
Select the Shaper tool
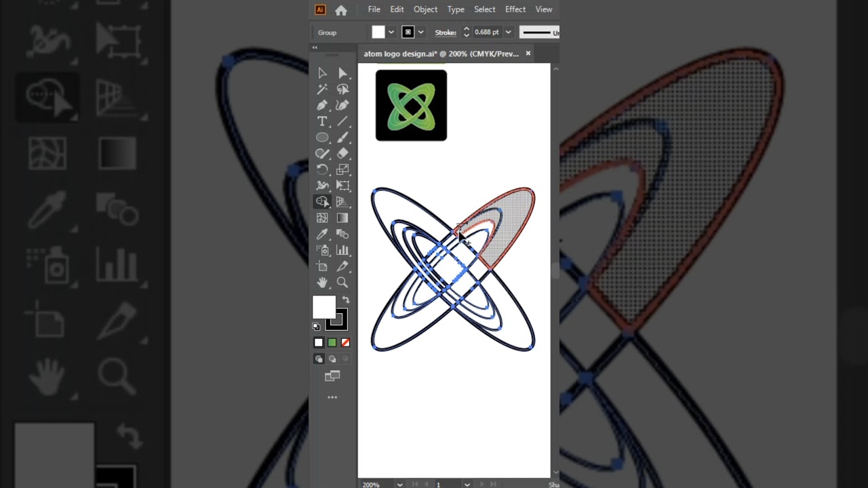tap(322, 153)
